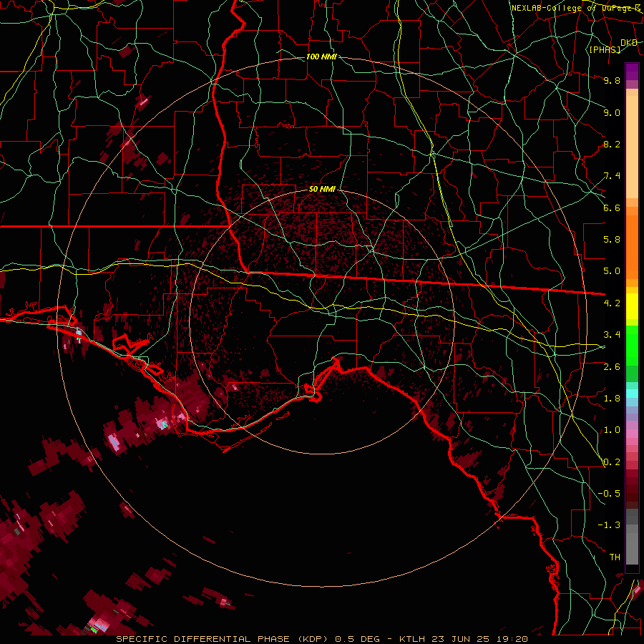Click the 50 NMI range ring label
This screenshot has width=644, height=644.
coord(322,189)
